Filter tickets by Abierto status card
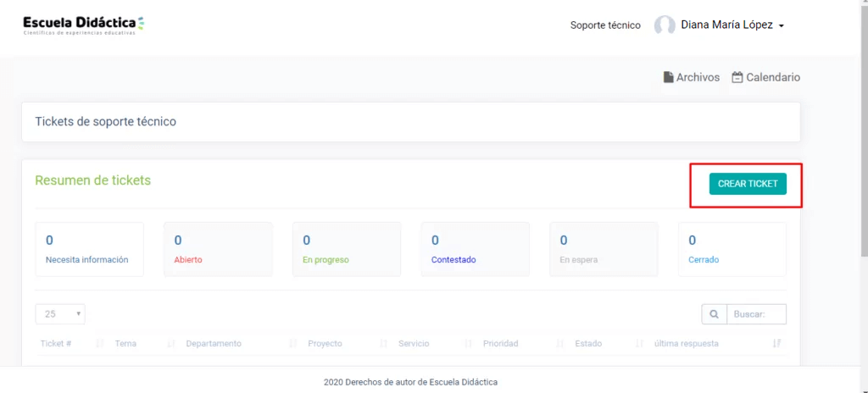The image size is (868, 393). pyautogui.click(x=218, y=249)
